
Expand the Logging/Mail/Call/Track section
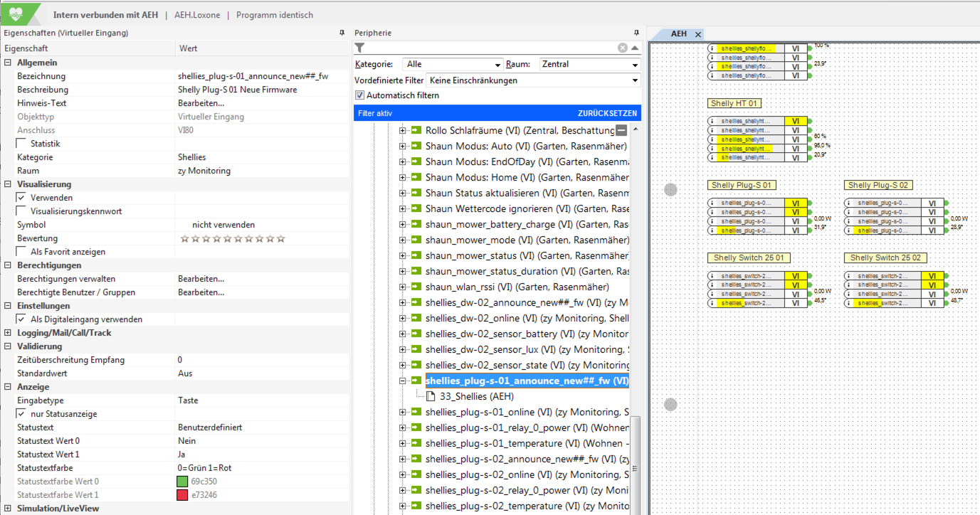[8, 333]
